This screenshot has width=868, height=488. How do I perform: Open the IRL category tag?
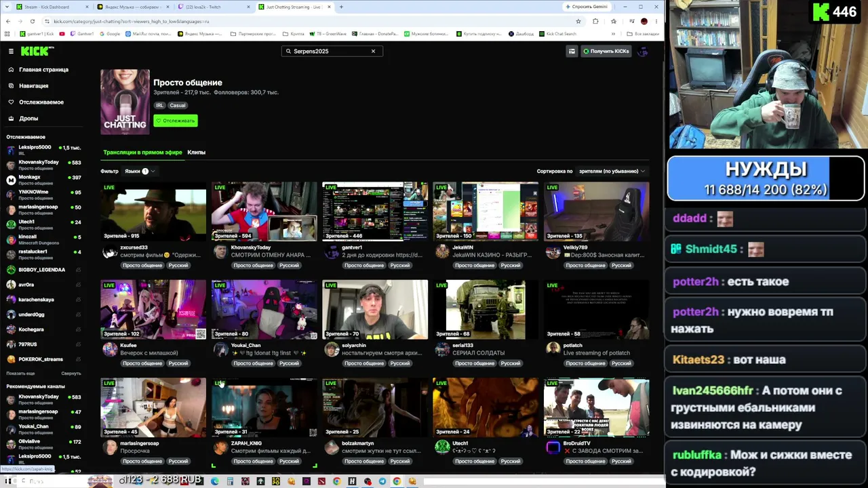pyautogui.click(x=160, y=106)
